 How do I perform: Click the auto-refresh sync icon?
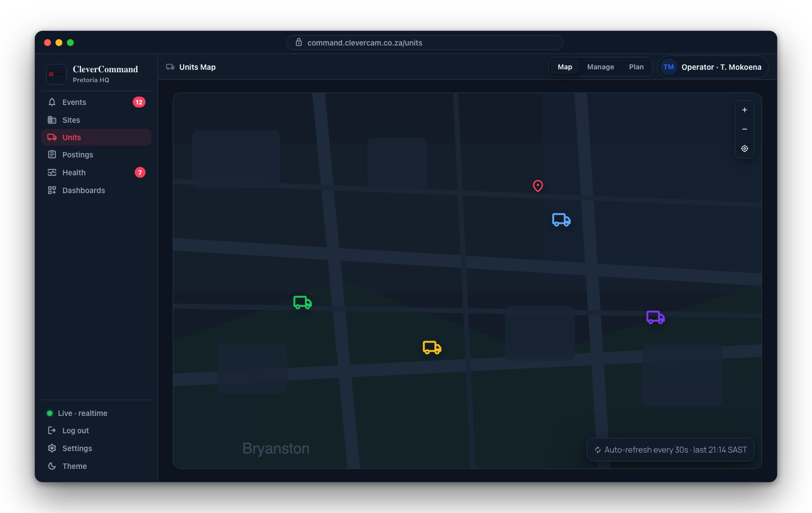(598, 450)
